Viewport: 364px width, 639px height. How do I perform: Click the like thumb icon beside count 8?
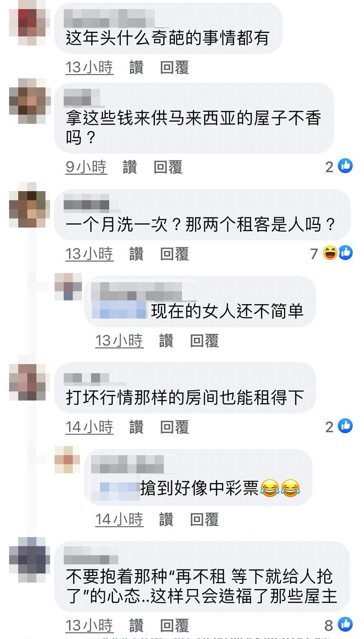[345, 625]
